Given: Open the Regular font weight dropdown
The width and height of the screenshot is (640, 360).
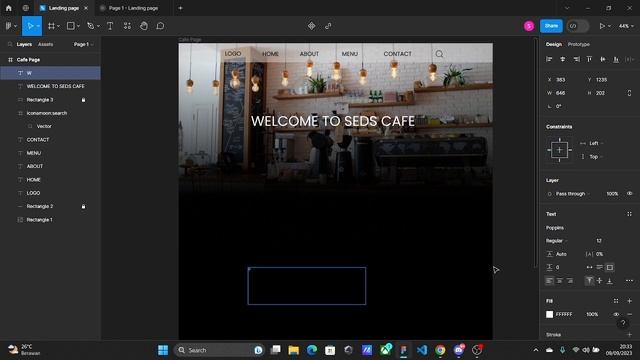Looking at the screenshot, I should click(557, 241).
